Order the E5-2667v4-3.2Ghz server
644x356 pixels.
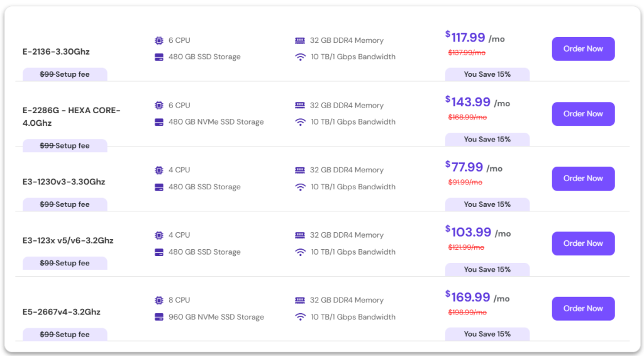(x=583, y=308)
